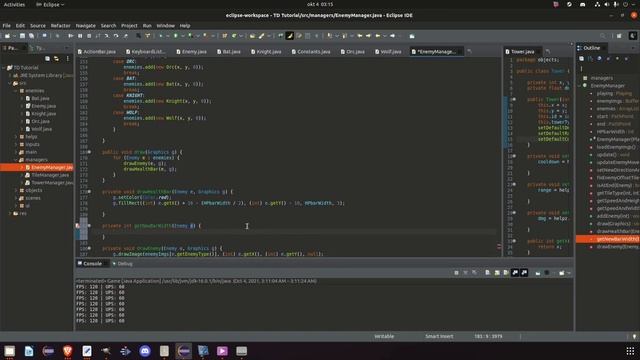Image resolution: width=640 pixels, height=360 pixels.
Task: Show Applications grid in dock
Action: coord(630,351)
